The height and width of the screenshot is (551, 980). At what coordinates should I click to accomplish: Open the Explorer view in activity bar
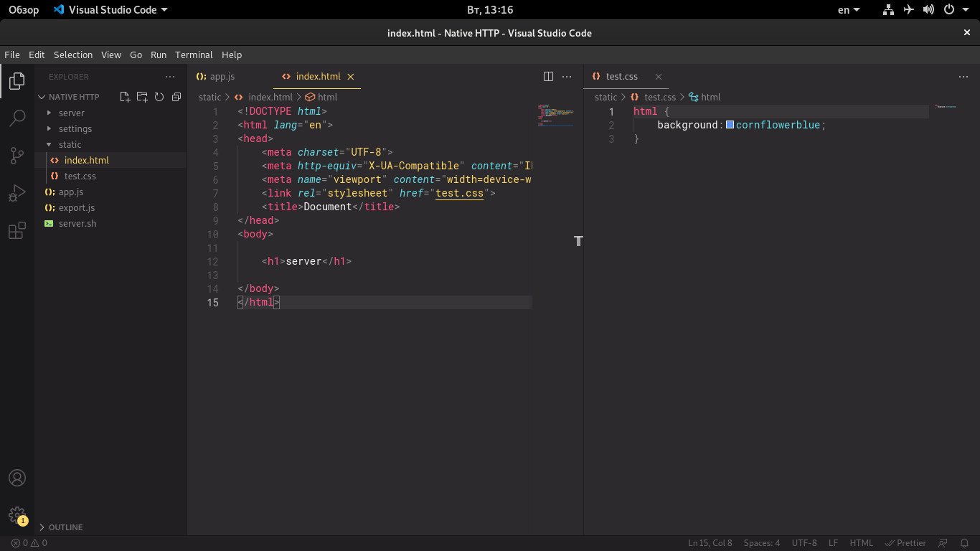click(x=17, y=80)
